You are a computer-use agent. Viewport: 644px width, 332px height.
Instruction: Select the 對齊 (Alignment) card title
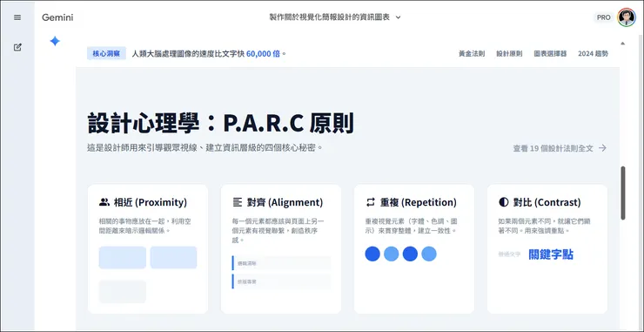[x=285, y=202]
